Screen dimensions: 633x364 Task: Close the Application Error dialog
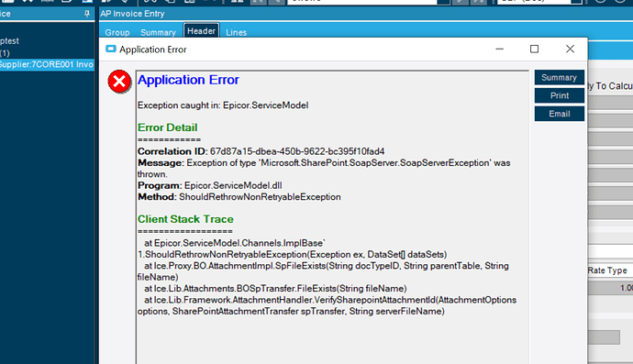point(570,49)
